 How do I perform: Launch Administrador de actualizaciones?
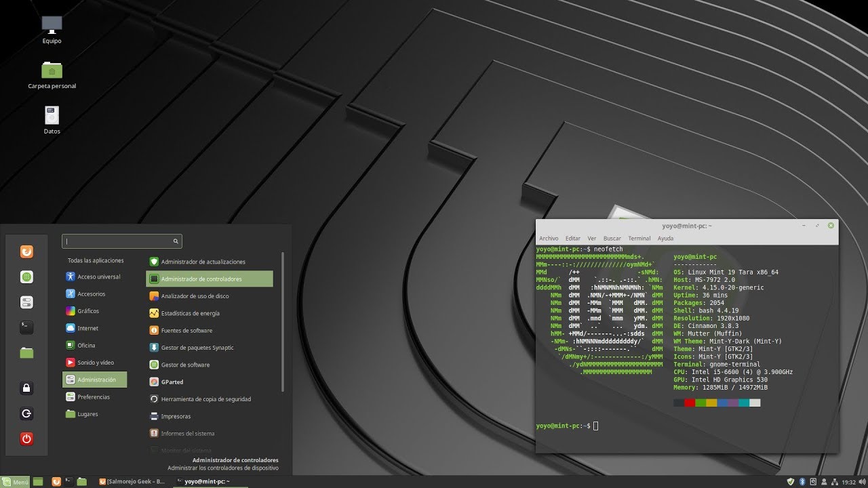[210, 262]
